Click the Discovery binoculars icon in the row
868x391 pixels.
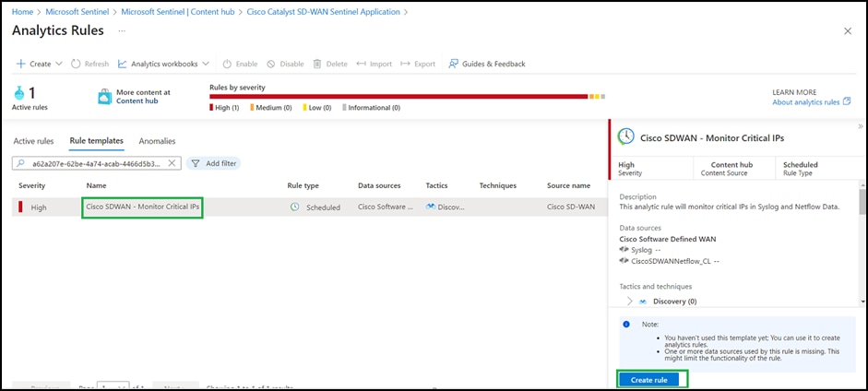coord(431,207)
